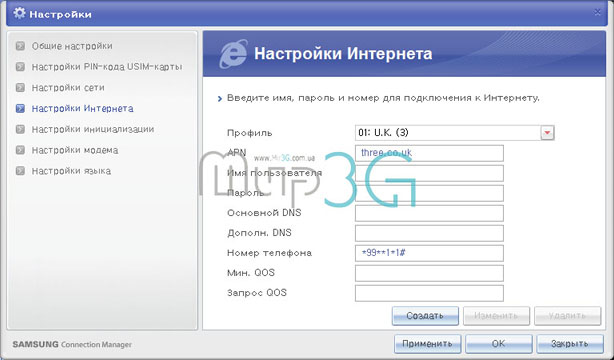614x360 pixels.
Task: Click the Мин. QOS field
Action: pos(429,273)
